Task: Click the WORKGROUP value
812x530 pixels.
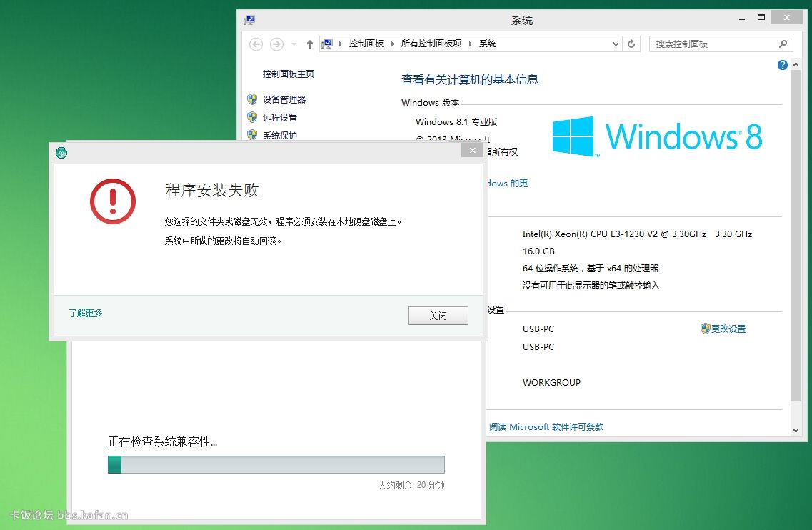Action: coord(551,383)
